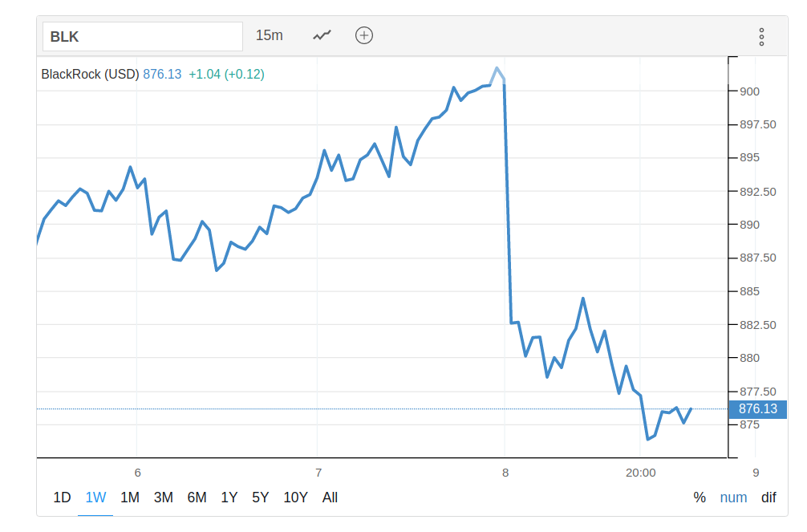Choose the 1Y time range
The height and width of the screenshot is (532, 807).
229,497
